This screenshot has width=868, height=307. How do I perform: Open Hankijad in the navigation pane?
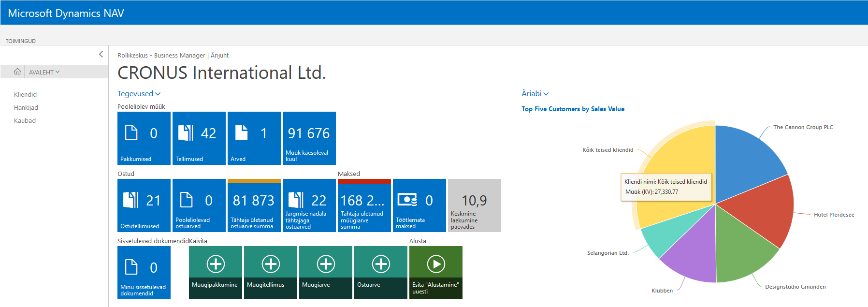26,107
